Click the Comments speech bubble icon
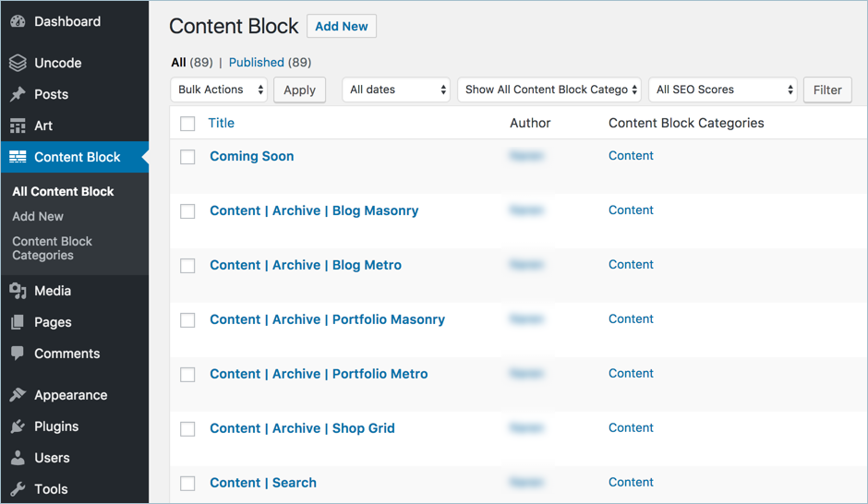 [18, 354]
